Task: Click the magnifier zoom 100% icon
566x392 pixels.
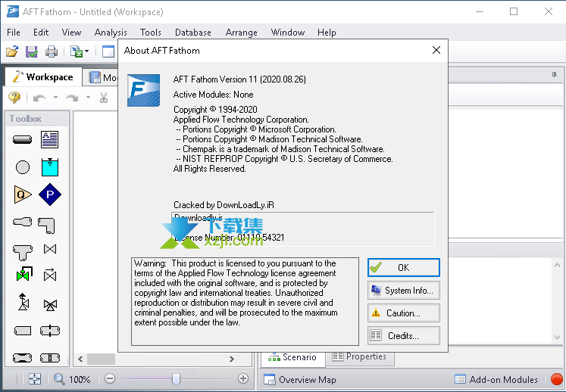Action: point(59,379)
